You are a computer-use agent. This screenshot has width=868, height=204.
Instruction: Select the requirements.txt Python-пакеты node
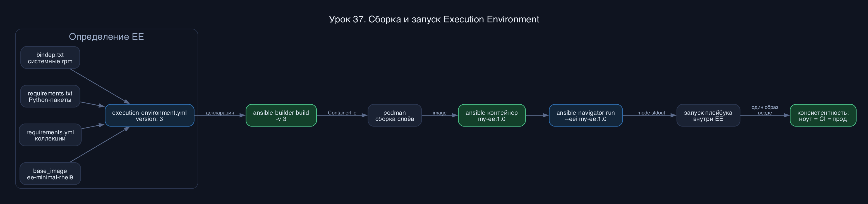click(50, 96)
